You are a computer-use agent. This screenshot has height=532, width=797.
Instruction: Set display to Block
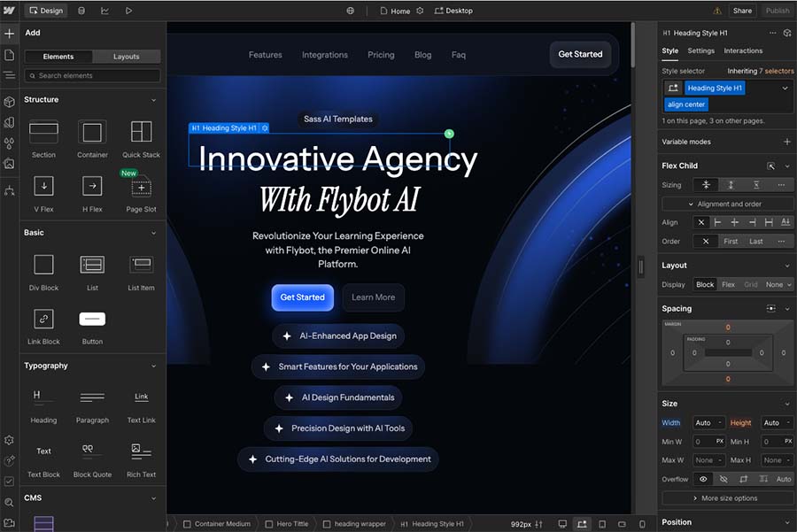[x=705, y=284]
